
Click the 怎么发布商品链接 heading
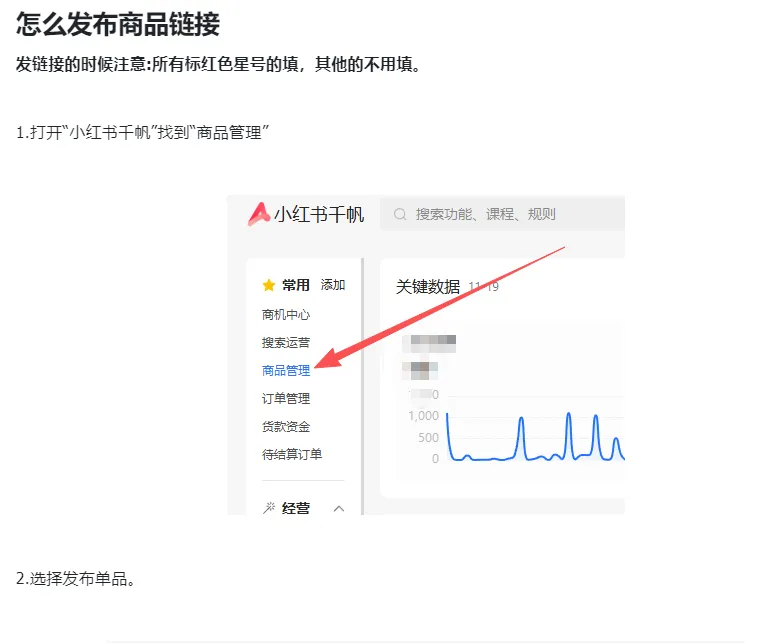point(118,24)
